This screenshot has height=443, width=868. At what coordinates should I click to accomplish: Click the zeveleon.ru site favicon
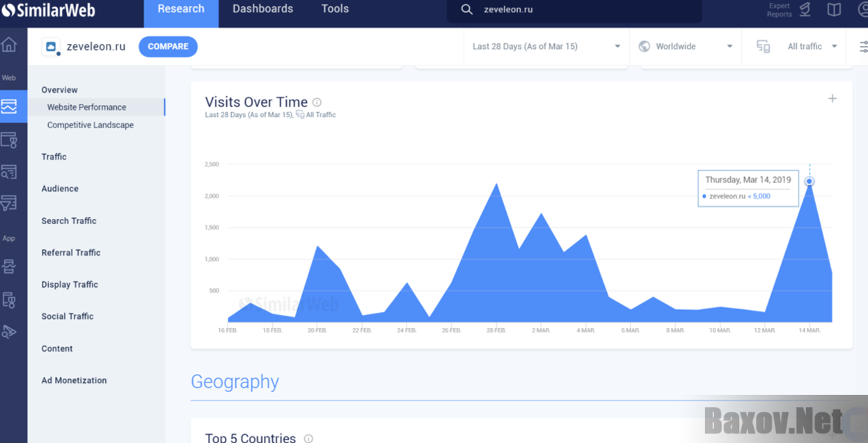(x=51, y=47)
